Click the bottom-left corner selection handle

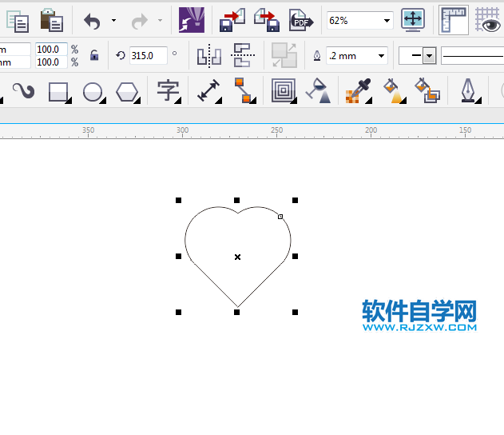(x=178, y=312)
